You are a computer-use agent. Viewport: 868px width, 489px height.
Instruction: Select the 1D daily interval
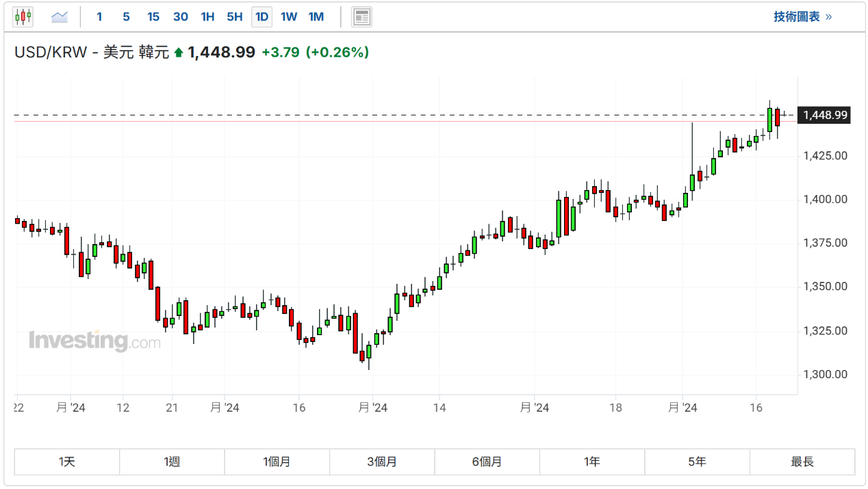pos(261,16)
